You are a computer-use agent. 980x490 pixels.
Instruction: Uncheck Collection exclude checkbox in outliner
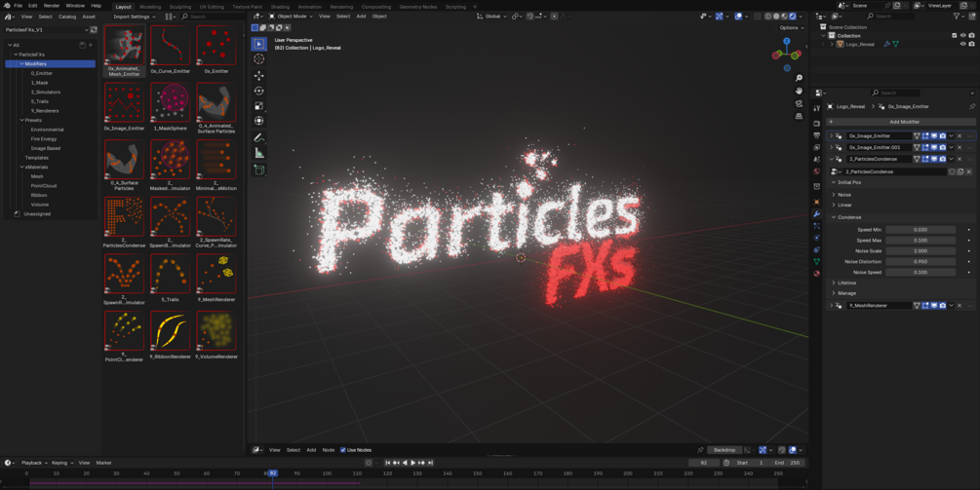954,36
